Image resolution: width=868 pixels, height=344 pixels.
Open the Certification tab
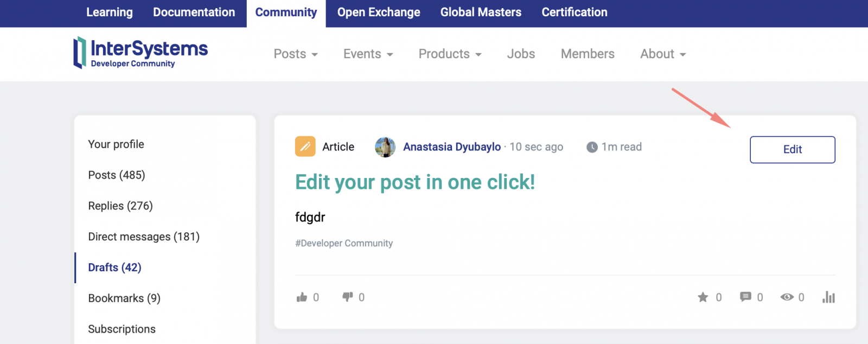(575, 12)
